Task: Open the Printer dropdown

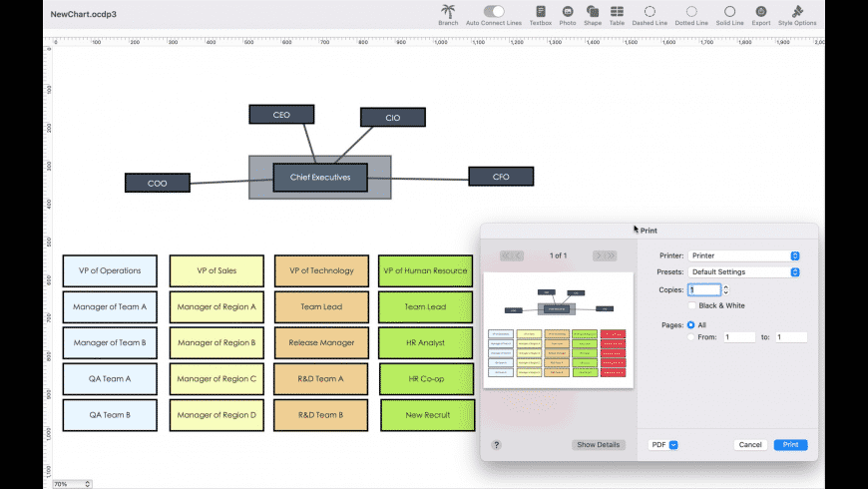Action: [744, 255]
